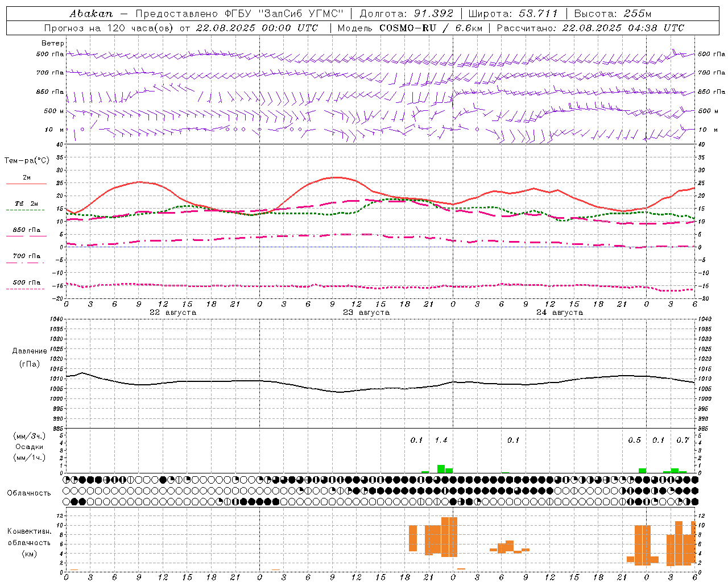Click the "(мм/1ч.)" precipitation unit label
Viewport: 728px width, 582px height.
(30, 458)
